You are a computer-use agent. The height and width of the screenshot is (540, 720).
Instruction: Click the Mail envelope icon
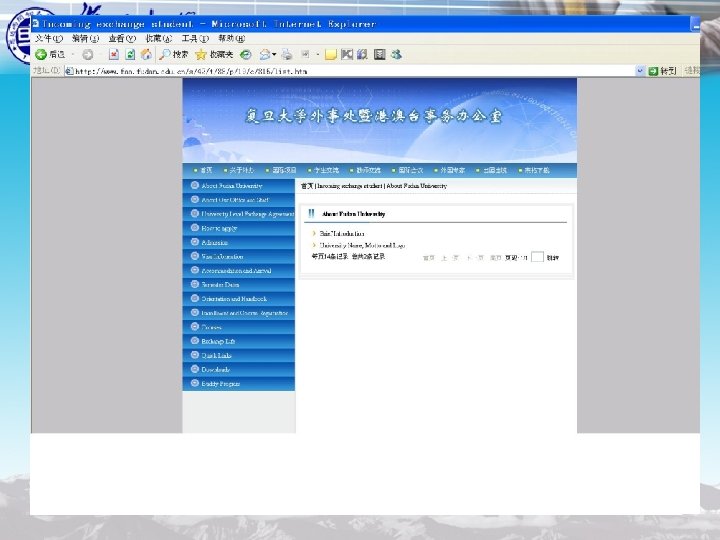tap(264, 55)
